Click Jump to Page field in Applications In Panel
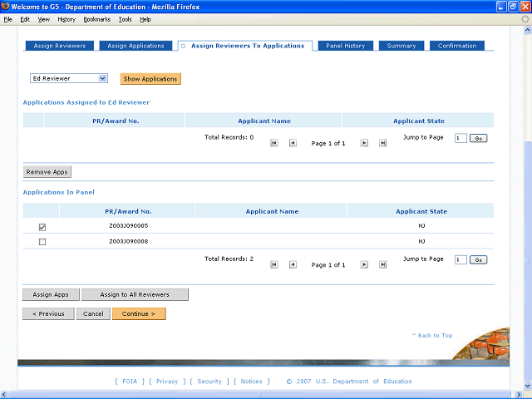 (x=461, y=260)
